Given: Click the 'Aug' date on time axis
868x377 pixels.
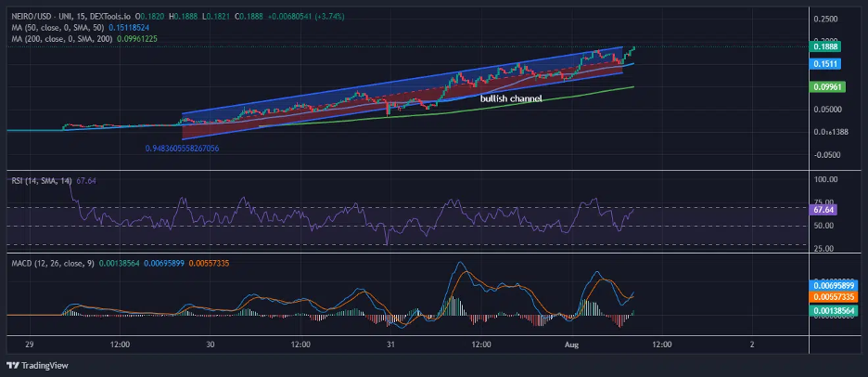Looking at the screenshot, I should (x=571, y=344).
